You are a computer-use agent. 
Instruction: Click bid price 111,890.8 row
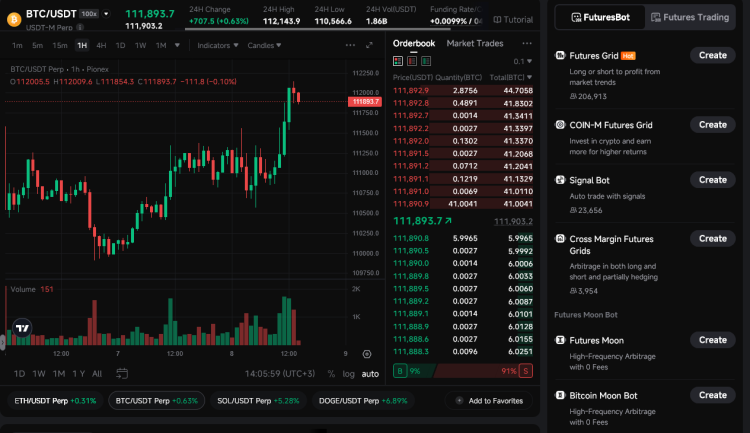[x=463, y=238]
